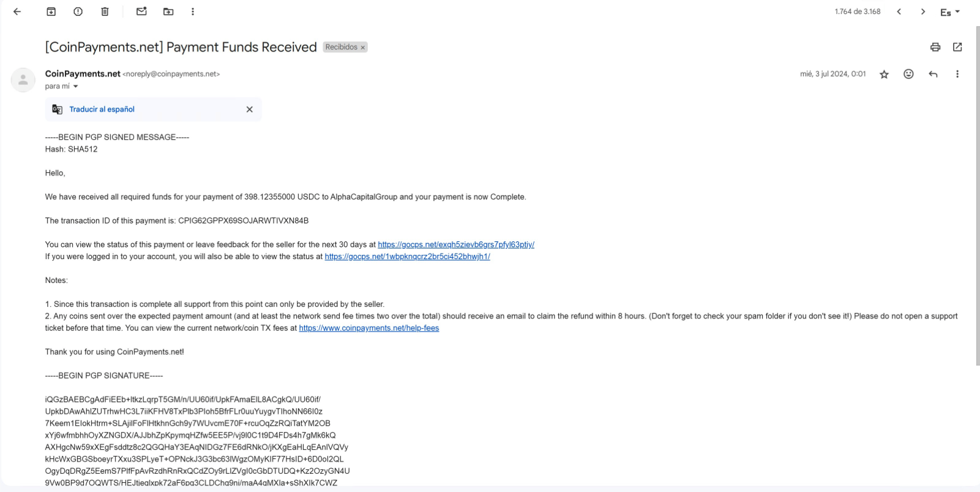Star this message
980x492 pixels.
click(x=884, y=74)
